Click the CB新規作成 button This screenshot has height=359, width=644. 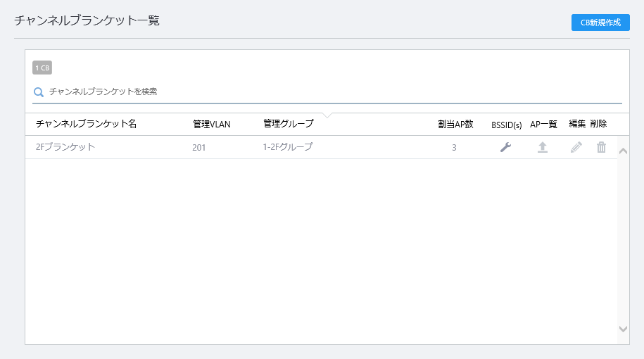click(x=600, y=23)
